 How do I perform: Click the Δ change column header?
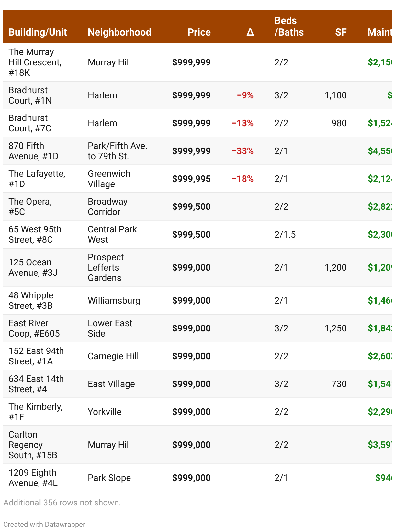coord(250,32)
